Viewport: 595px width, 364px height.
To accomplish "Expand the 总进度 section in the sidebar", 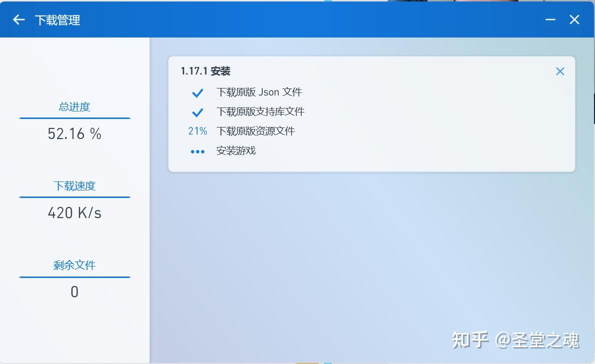I will 74,106.
